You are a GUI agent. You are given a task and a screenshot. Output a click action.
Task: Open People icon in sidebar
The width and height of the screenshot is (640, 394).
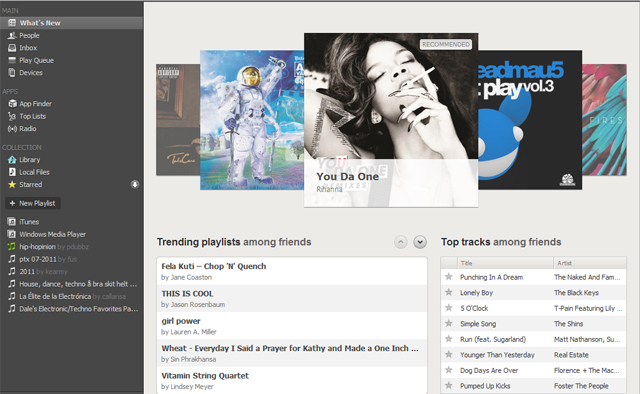[x=12, y=36]
